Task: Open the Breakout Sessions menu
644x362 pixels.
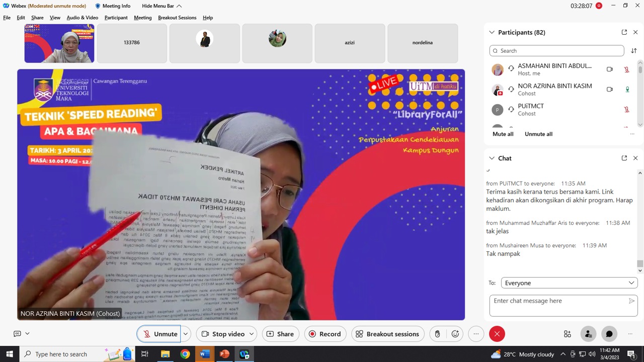Action: click(177, 18)
